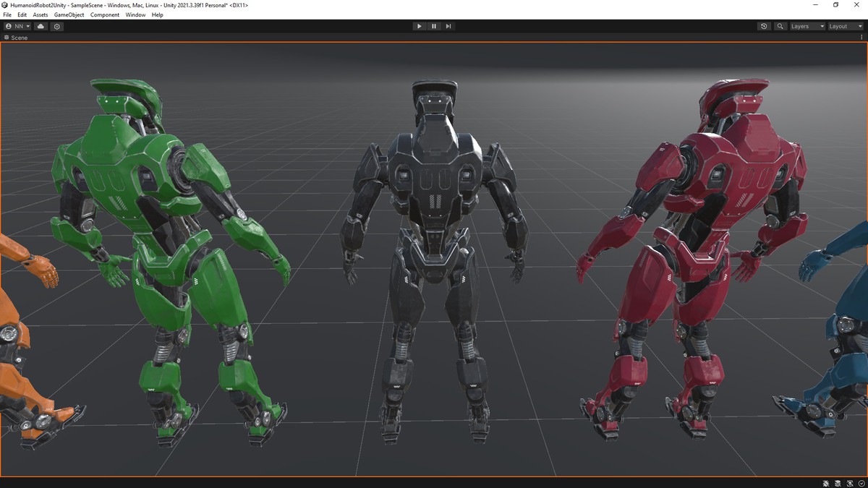Open the Layout dropdown
Image resolution: width=868 pixels, height=488 pixels.
(x=843, y=26)
